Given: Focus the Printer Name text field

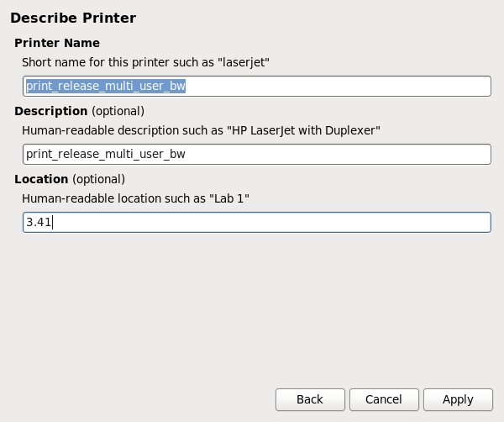Looking at the screenshot, I should 256,86.
